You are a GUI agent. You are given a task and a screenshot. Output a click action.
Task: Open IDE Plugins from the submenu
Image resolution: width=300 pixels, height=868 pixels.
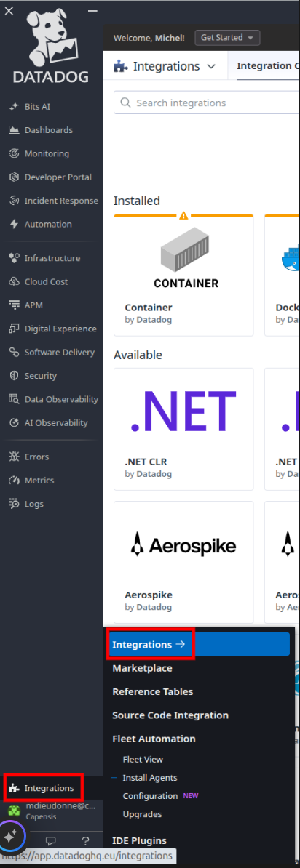coord(139,840)
